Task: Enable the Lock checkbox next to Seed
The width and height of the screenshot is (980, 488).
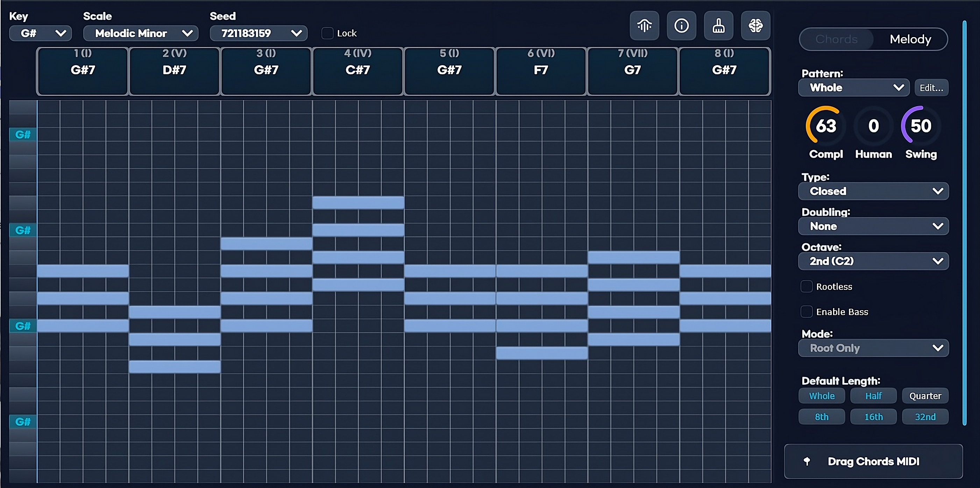Action: pos(327,33)
